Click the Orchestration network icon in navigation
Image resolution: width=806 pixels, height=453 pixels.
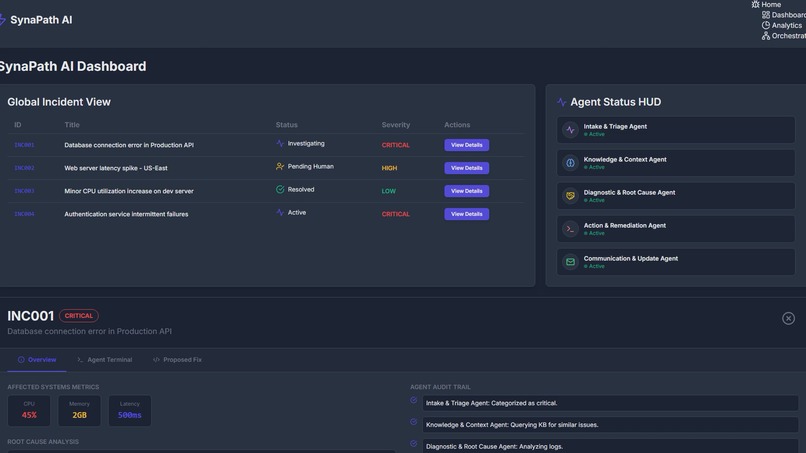(x=766, y=35)
